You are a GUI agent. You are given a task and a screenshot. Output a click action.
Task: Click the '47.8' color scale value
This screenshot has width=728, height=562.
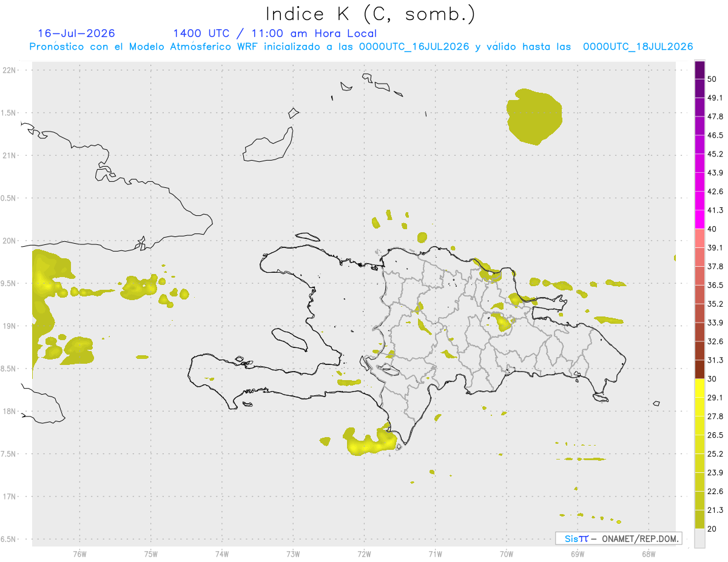[715, 116]
